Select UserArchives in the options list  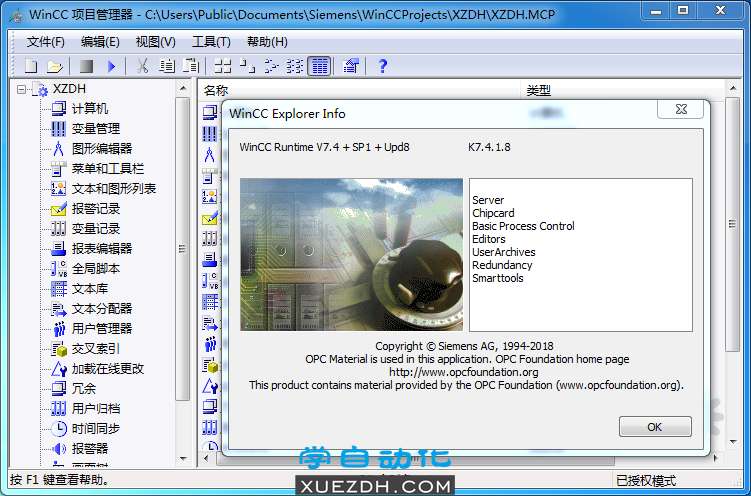504,252
